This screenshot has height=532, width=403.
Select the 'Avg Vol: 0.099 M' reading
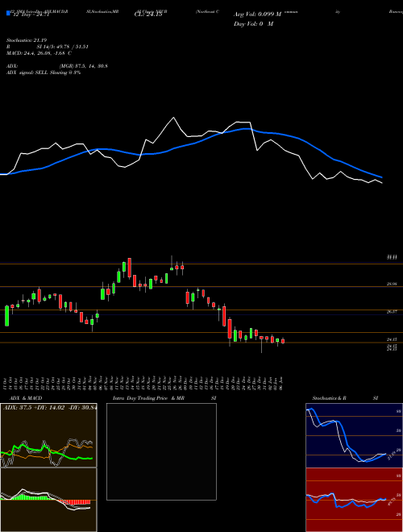point(257,15)
